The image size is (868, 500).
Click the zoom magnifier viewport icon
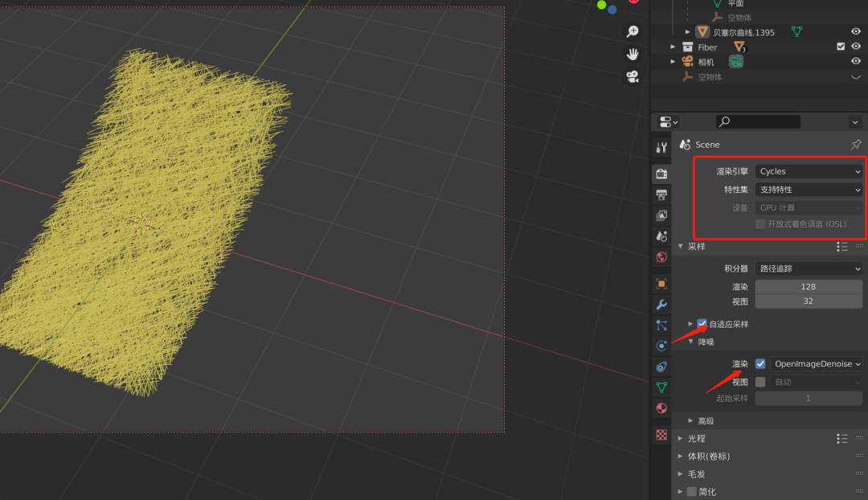point(633,31)
